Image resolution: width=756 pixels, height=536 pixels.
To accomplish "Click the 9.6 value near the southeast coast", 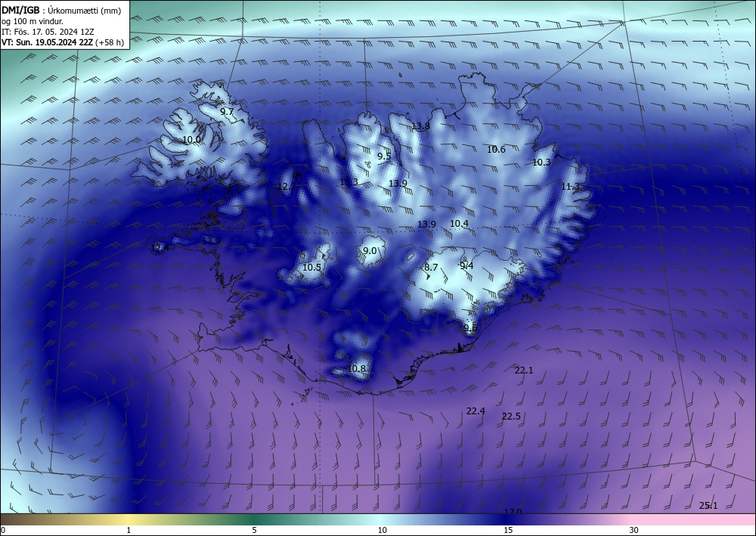I will click(470, 328).
